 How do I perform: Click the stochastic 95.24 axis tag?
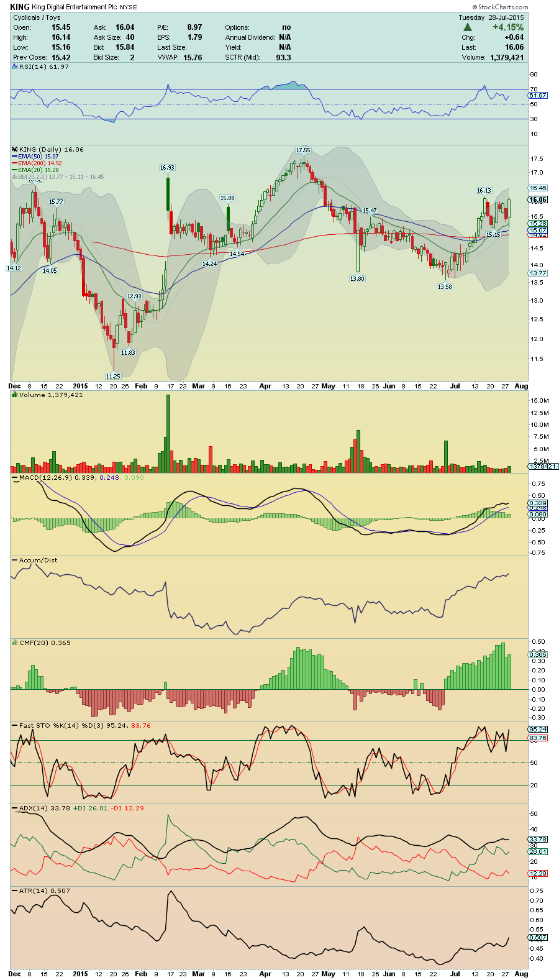pos(538,729)
